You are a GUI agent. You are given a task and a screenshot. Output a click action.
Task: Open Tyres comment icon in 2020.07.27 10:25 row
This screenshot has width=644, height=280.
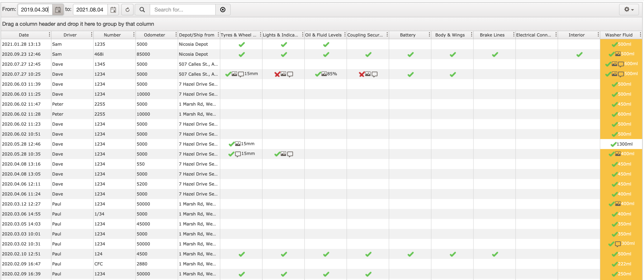(x=241, y=74)
